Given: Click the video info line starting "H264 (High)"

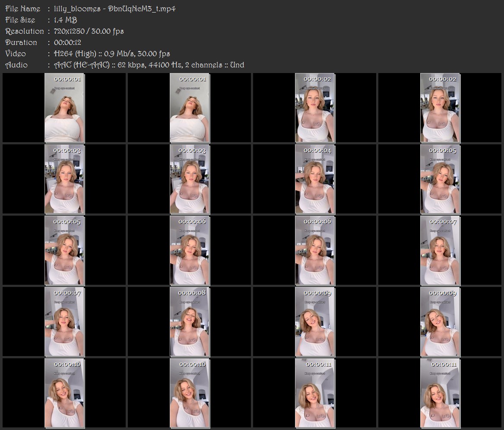Looking at the screenshot, I should point(112,54).
